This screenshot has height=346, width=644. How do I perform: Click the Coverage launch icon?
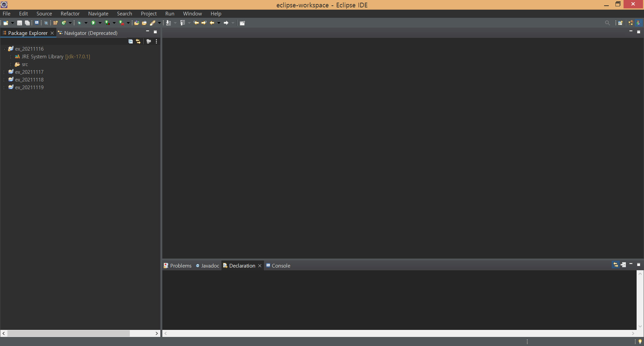[x=107, y=23]
